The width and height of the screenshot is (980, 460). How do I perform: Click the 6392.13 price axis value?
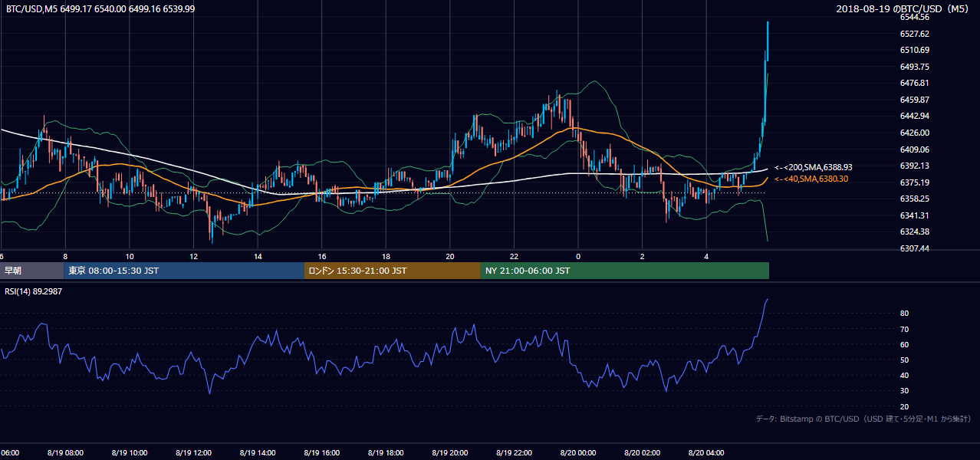(x=915, y=166)
